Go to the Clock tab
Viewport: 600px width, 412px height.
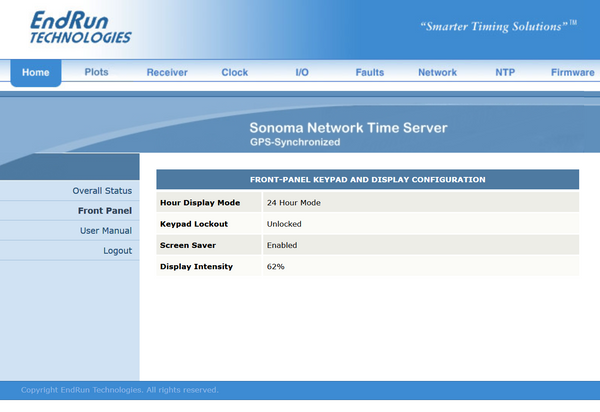(235, 72)
